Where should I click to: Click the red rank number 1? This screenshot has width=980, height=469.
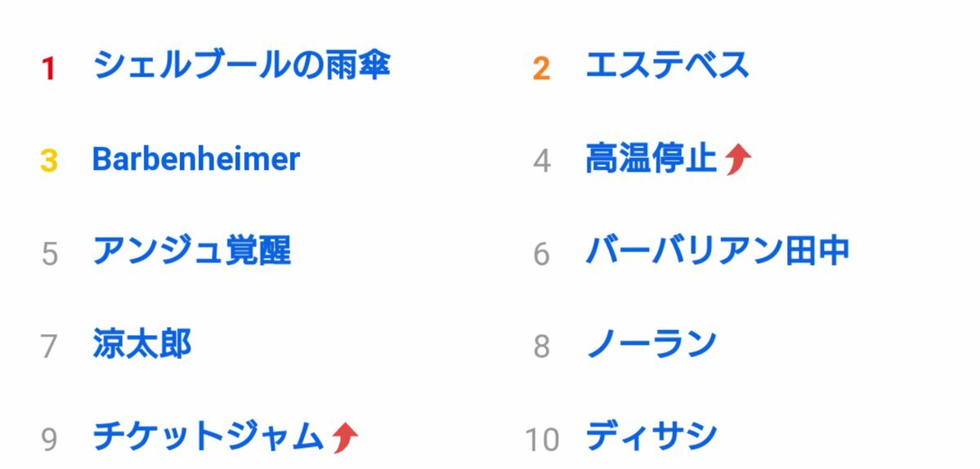click(49, 69)
